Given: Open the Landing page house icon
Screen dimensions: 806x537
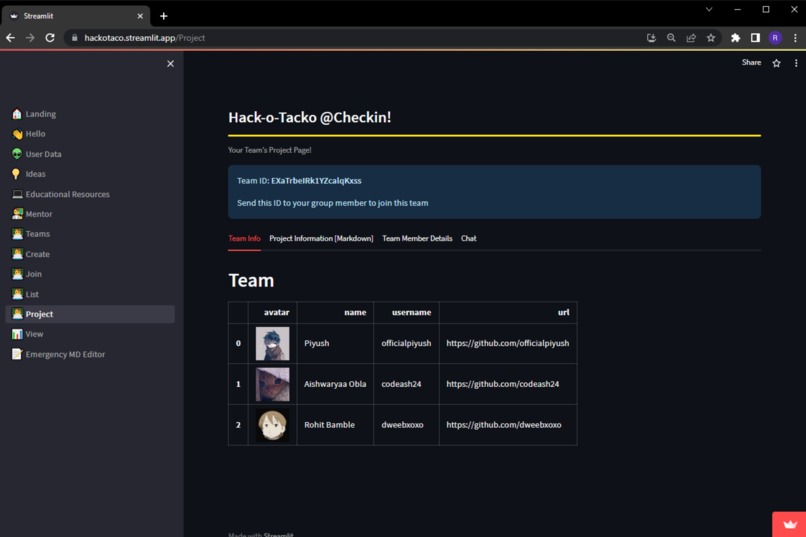Looking at the screenshot, I should click(17, 114).
